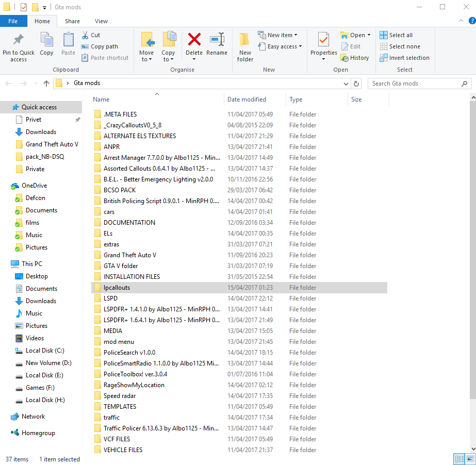The height and width of the screenshot is (465, 476).
Task: Select the lpcallouts folder row
Action: point(239,288)
